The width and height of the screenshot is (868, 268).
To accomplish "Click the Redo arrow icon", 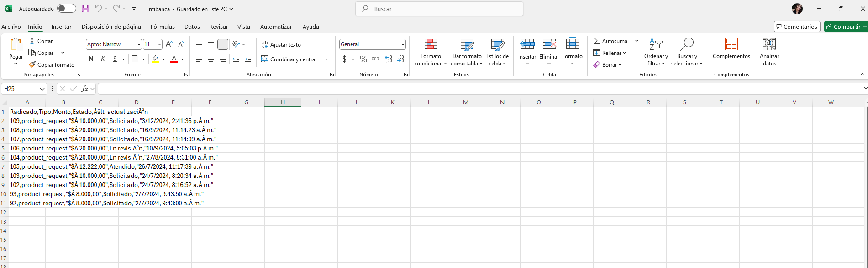I will coord(116,9).
